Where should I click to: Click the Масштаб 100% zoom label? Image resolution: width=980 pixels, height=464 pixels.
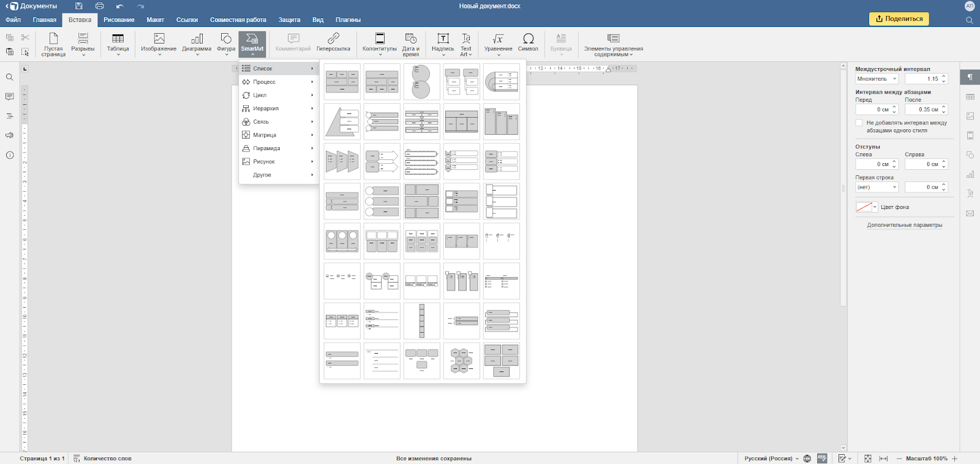(927, 458)
